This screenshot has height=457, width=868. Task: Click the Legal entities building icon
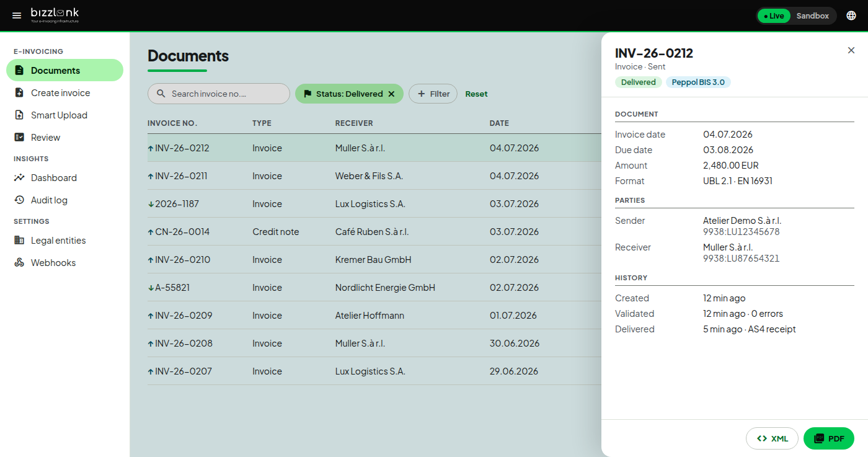[19, 241]
